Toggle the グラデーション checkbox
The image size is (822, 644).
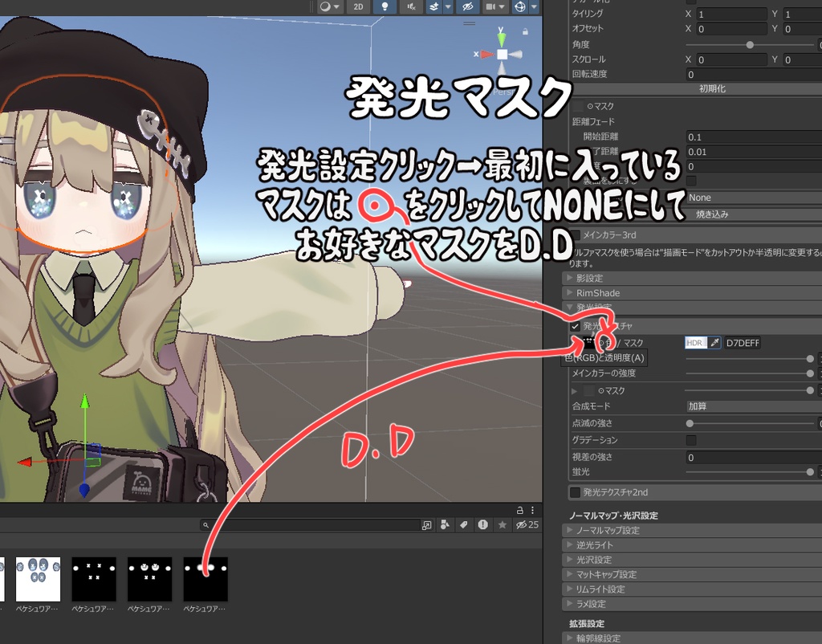(690, 439)
